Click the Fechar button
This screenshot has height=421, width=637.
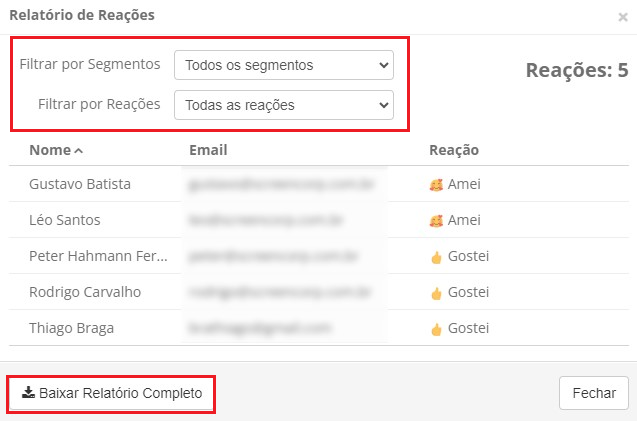[x=594, y=393]
